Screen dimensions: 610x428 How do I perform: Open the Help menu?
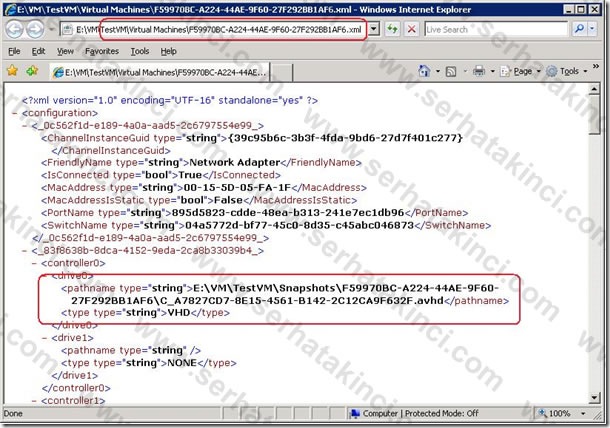point(168,51)
